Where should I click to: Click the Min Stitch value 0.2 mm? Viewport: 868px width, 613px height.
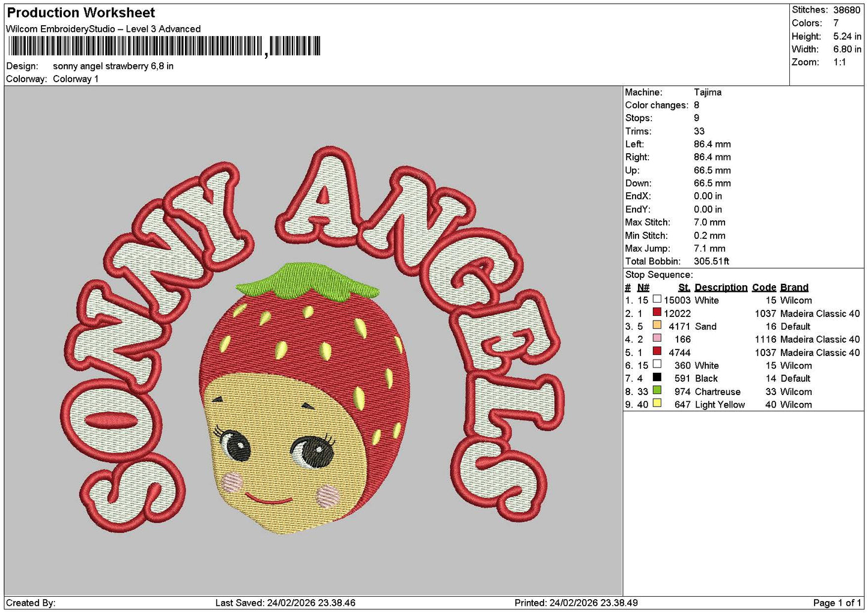(709, 235)
